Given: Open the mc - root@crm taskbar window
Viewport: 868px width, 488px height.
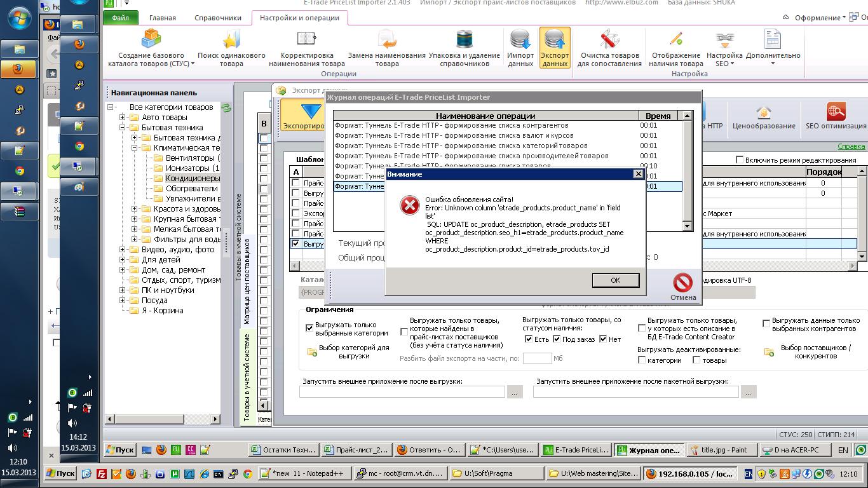Looking at the screenshot, I should 400,473.
